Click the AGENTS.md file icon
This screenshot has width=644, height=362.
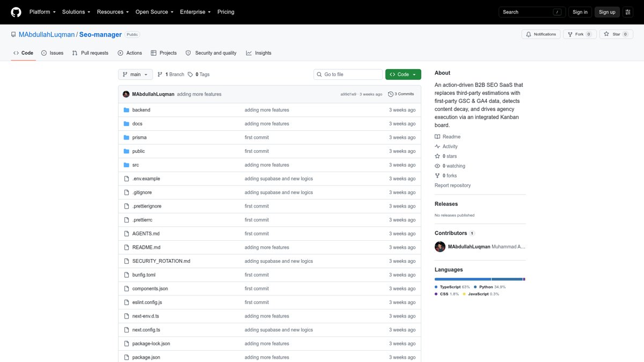click(x=127, y=234)
